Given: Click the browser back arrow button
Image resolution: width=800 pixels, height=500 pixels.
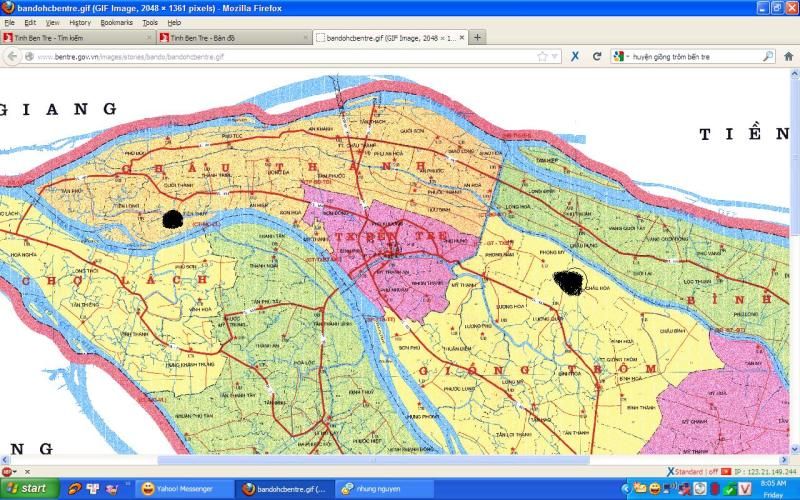Looking at the screenshot, I should tap(11, 57).
